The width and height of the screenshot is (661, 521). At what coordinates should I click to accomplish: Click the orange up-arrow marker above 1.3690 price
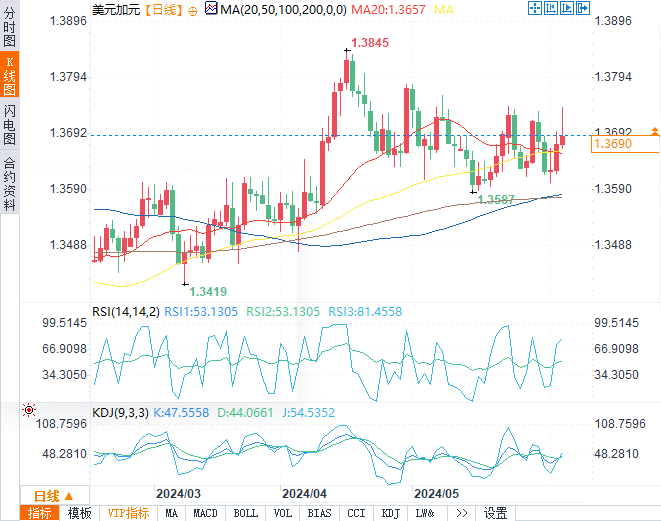point(655,132)
